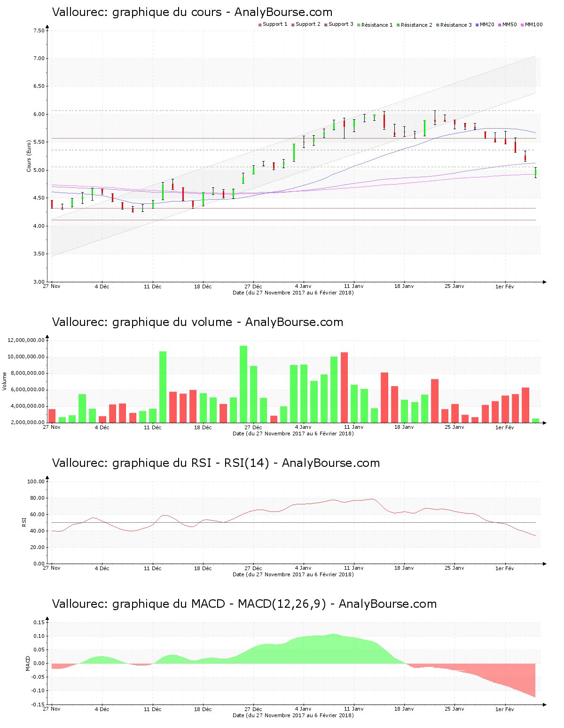Click the 'Cours (Euro)' y-axis label
The width and height of the screenshot is (564, 728).
pos(29,156)
